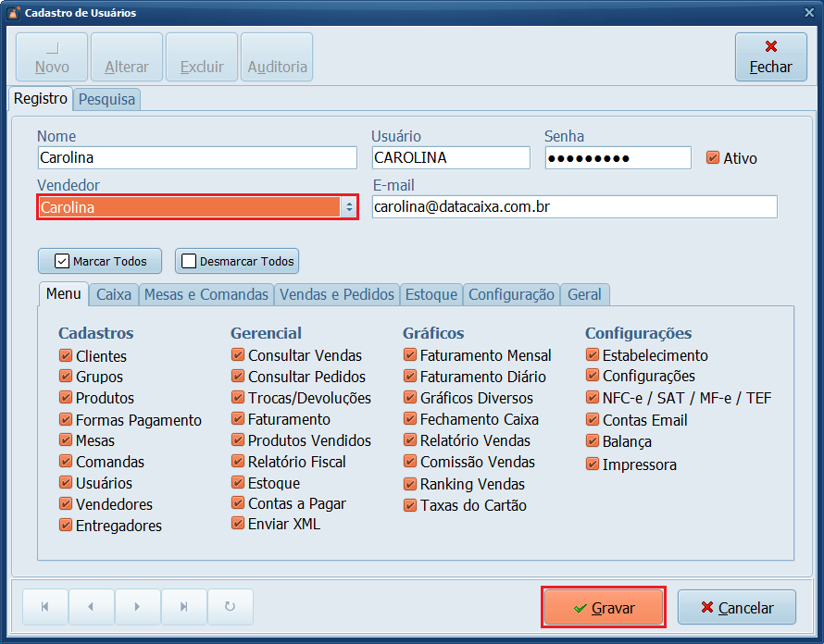
Task: Switch to the Pesquisa tab
Action: pos(106,99)
